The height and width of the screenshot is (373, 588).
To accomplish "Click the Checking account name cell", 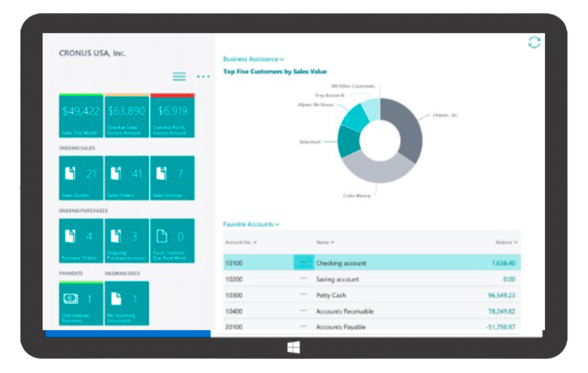I will tap(341, 263).
